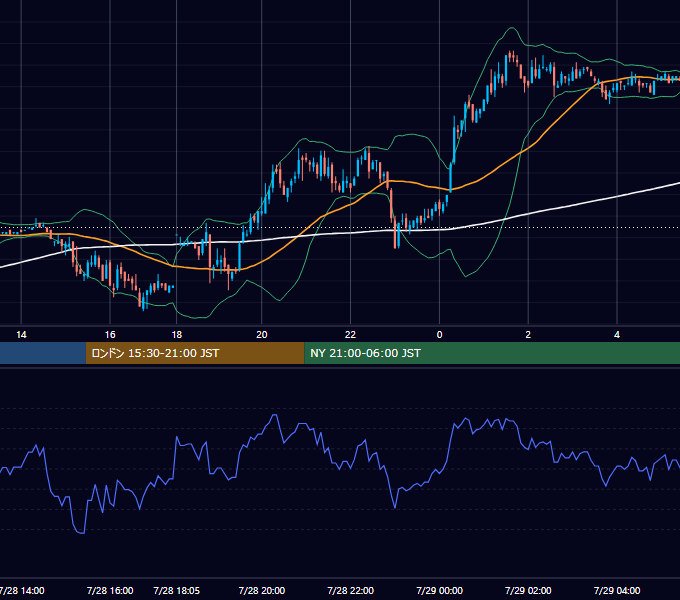Click the 7/29 04:00 date label
The height and width of the screenshot is (600, 680).
[x=617, y=591]
